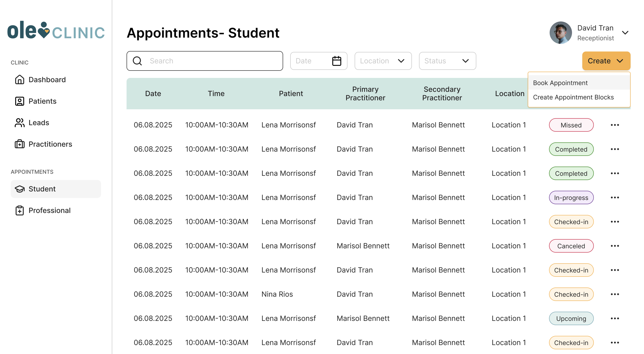Click the Professional clipboard icon

(x=19, y=210)
